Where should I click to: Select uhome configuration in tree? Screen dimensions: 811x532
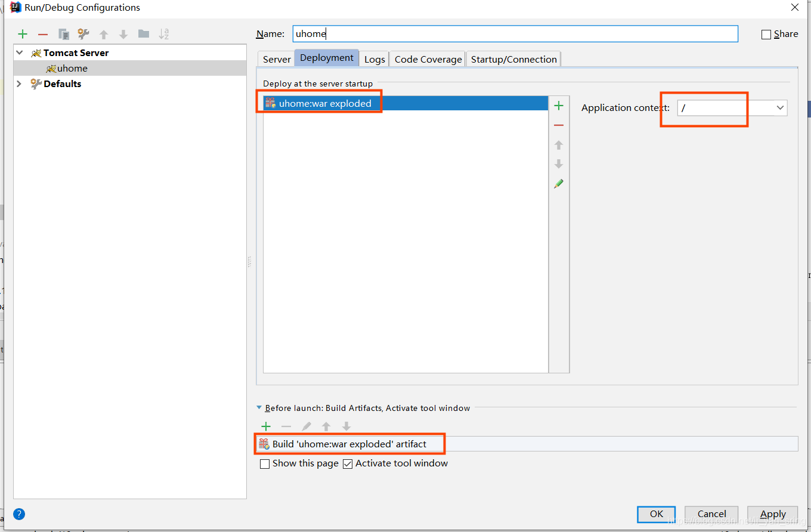(x=130, y=68)
